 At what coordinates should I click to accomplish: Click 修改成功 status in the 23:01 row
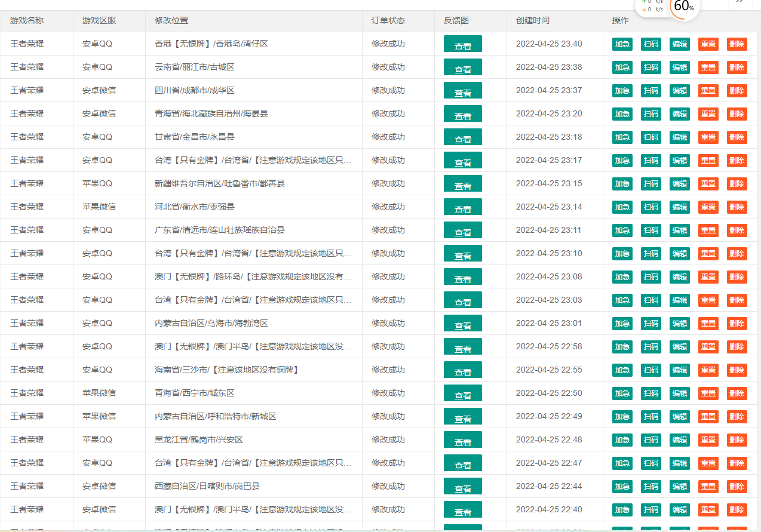[x=388, y=323]
